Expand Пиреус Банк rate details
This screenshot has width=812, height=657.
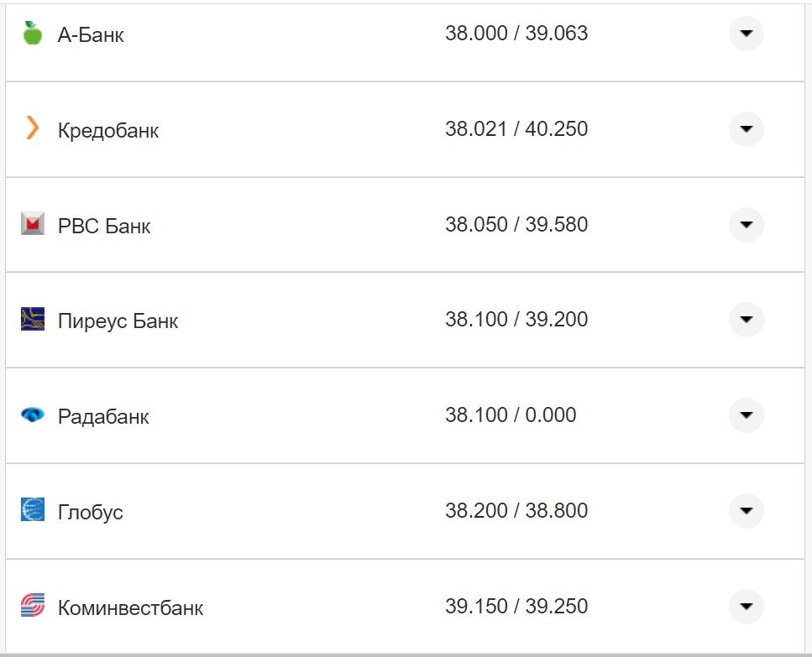pyautogui.click(x=746, y=320)
